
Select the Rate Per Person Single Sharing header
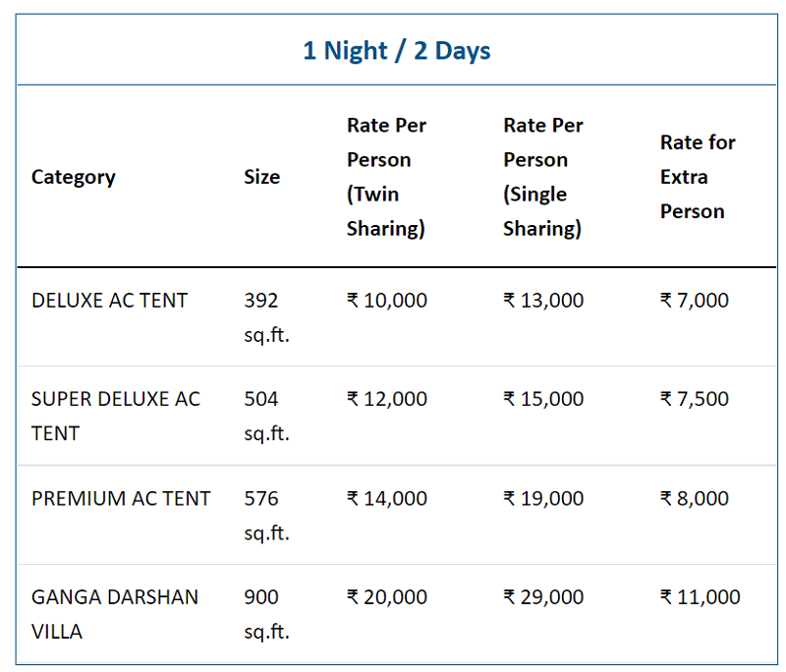pos(543,177)
